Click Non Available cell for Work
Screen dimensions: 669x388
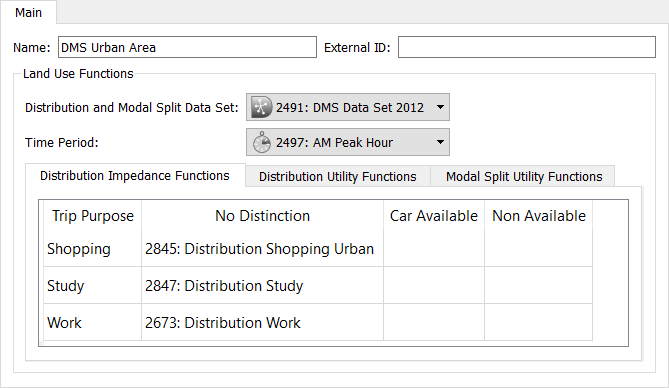[x=538, y=322]
